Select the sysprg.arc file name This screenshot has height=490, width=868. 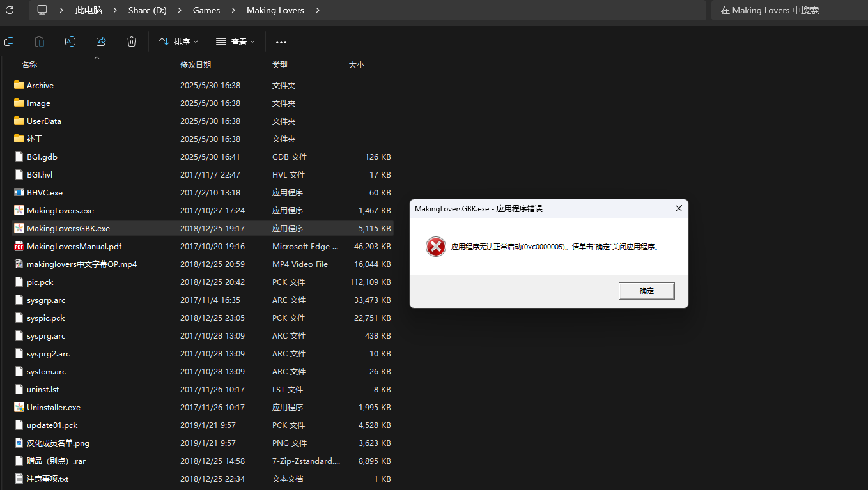coord(46,335)
